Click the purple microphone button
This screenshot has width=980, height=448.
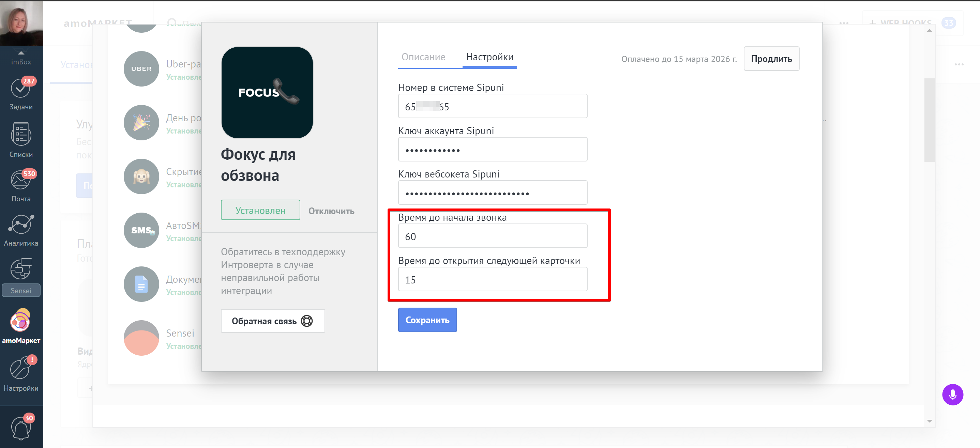tap(952, 395)
